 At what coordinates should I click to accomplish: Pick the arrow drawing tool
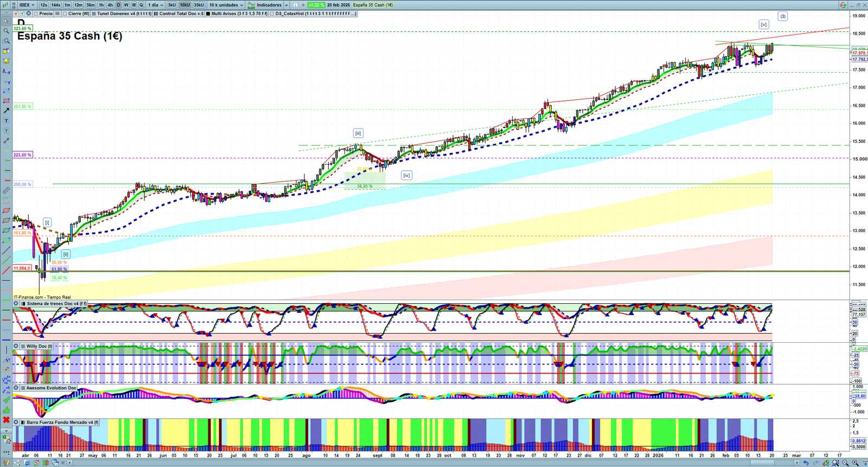[6, 111]
